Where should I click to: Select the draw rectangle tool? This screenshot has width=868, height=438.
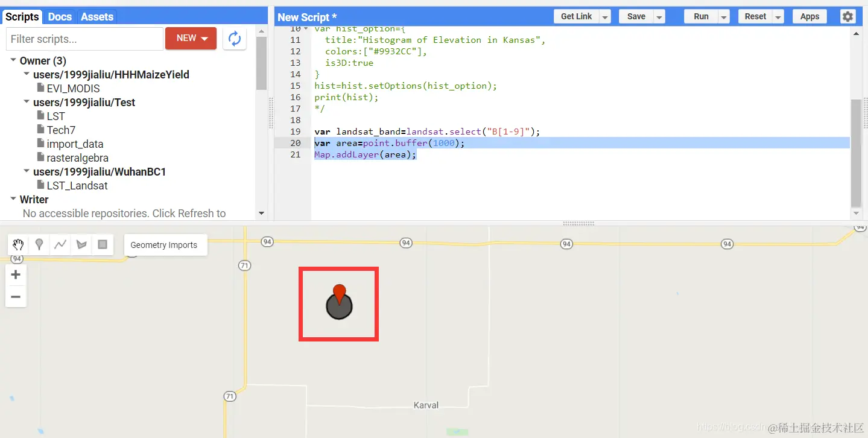tap(103, 244)
